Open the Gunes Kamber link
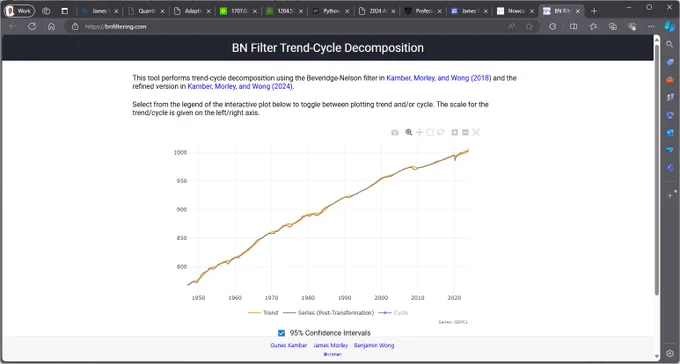The width and height of the screenshot is (680, 364). [288, 346]
